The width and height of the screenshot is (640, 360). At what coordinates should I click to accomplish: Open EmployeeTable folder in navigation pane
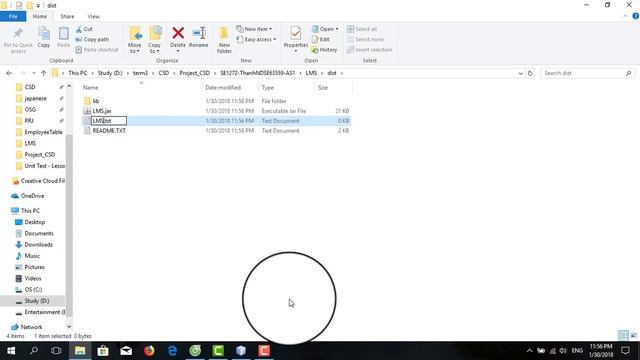coord(43,132)
